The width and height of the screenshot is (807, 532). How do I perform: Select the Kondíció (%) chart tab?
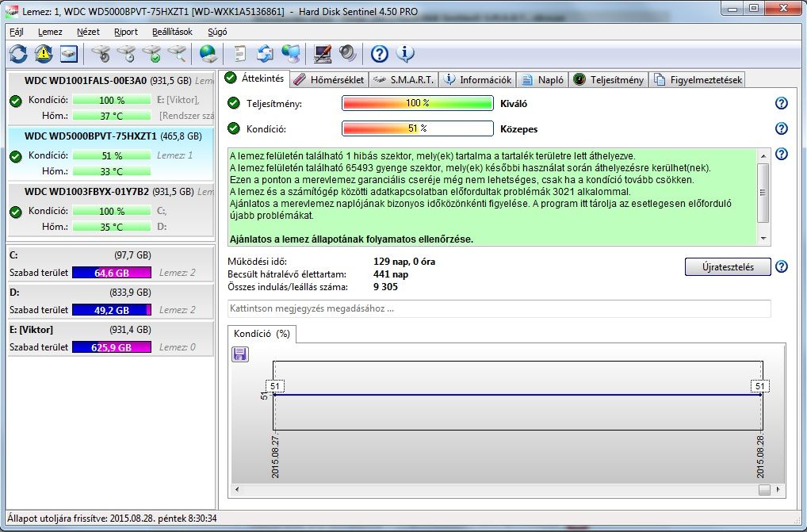[262, 334]
